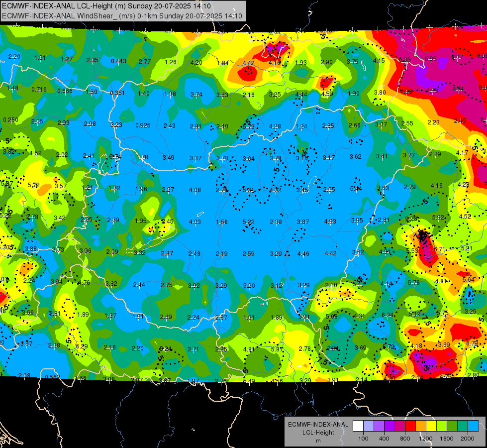Viewport: 487px width, 448px height.
Task: Click the wind shear value "0.250"
Action: (x=10, y=119)
